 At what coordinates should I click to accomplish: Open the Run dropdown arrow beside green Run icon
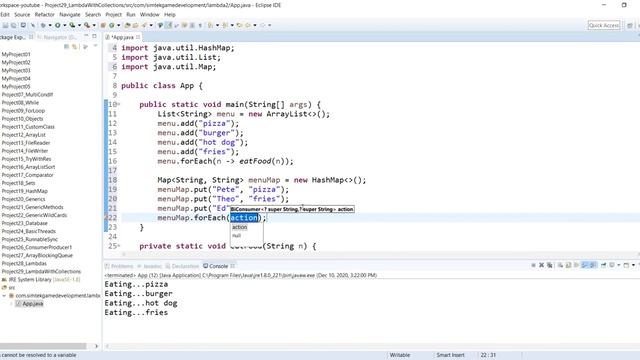click(64, 25)
